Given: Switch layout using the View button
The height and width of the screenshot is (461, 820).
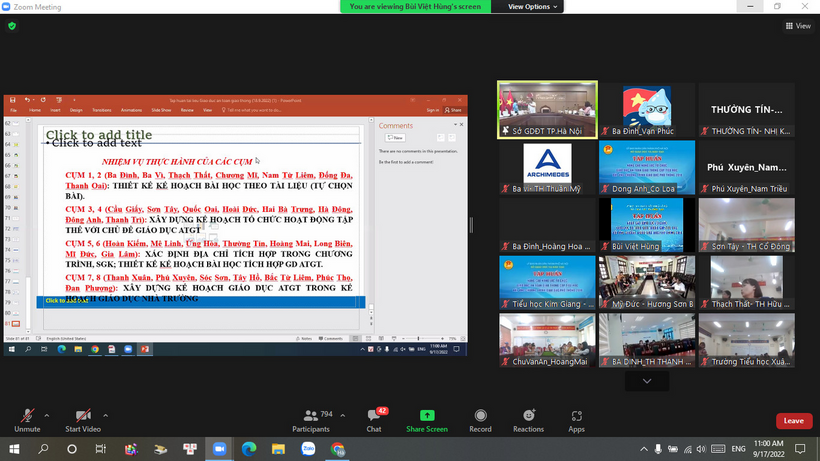Looking at the screenshot, I should point(797,26).
